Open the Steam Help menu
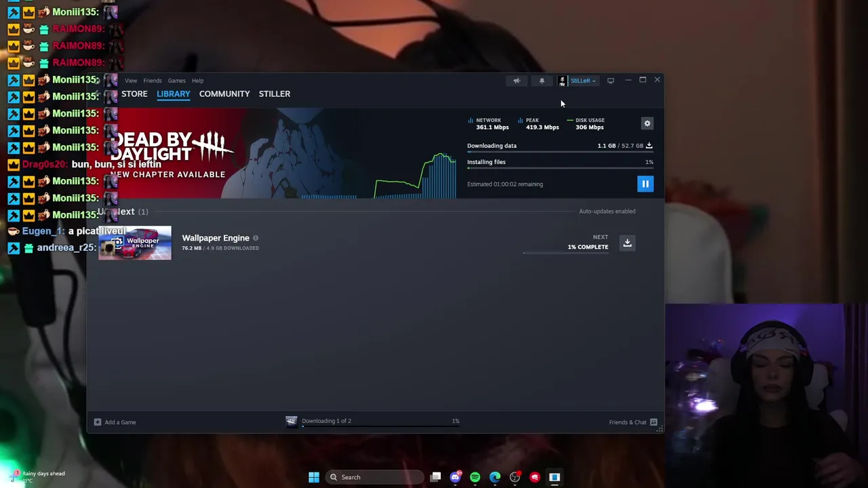 197,81
